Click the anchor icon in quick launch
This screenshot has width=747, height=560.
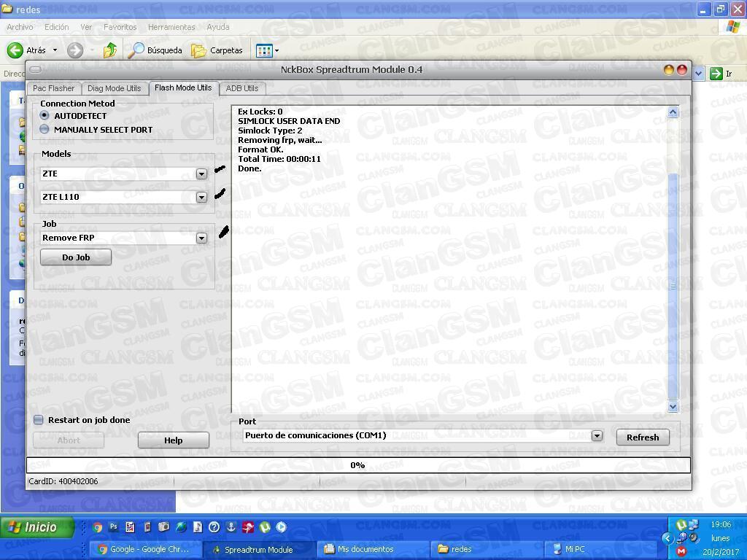click(x=231, y=526)
